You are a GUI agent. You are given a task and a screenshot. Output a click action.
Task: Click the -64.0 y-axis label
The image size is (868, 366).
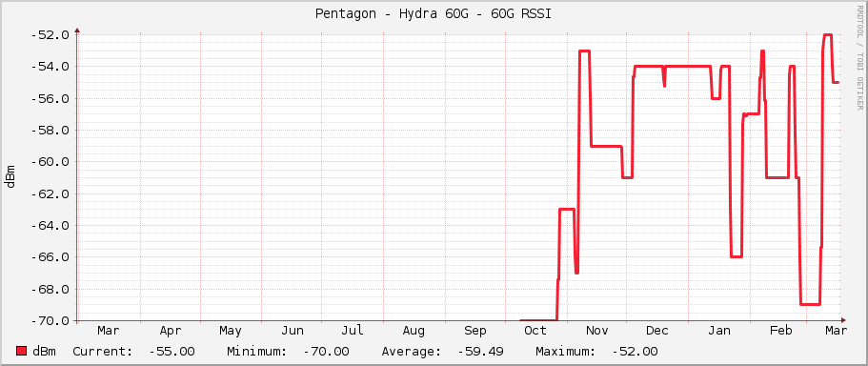click(x=50, y=225)
